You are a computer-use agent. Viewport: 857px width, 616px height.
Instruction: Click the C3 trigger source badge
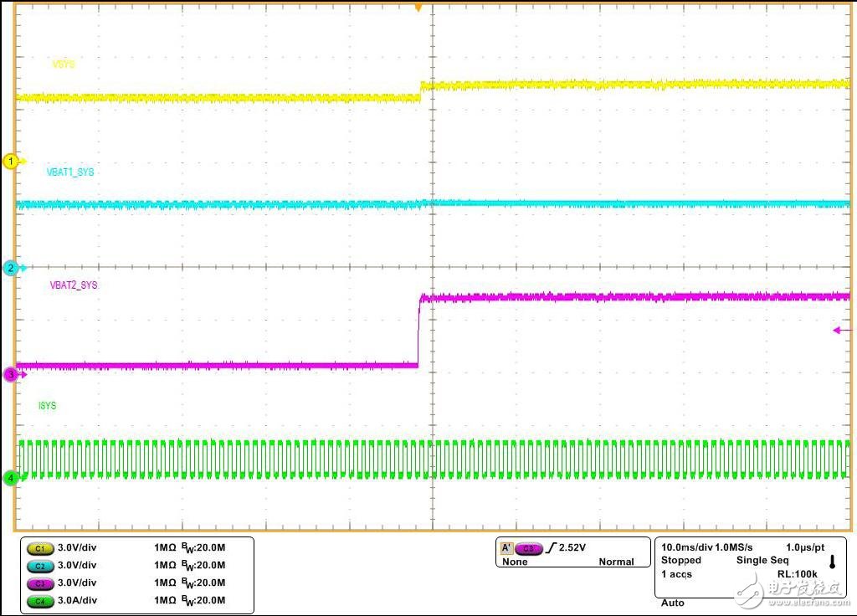click(529, 548)
